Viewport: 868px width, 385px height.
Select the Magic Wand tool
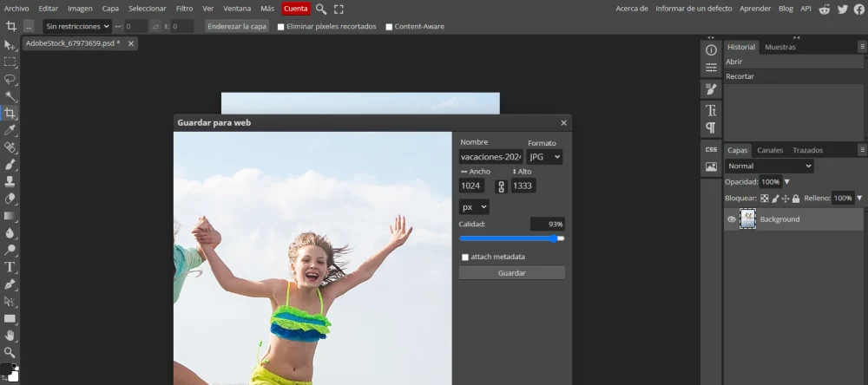click(10, 96)
